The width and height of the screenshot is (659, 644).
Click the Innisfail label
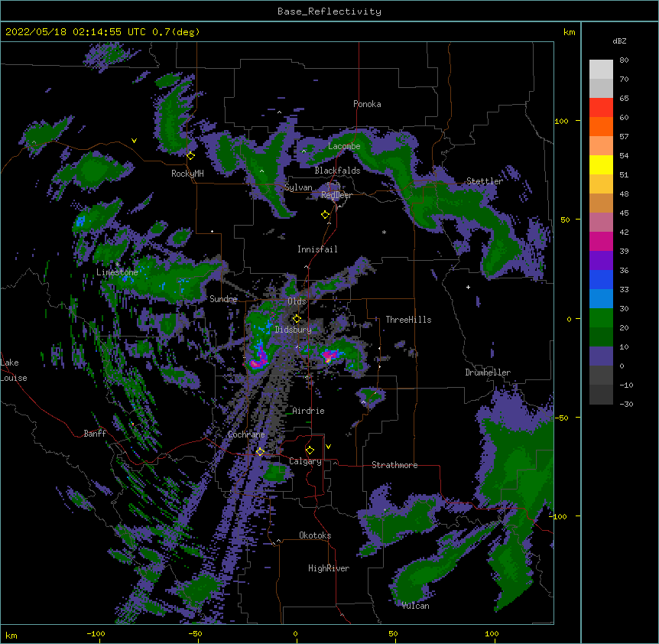(x=317, y=249)
